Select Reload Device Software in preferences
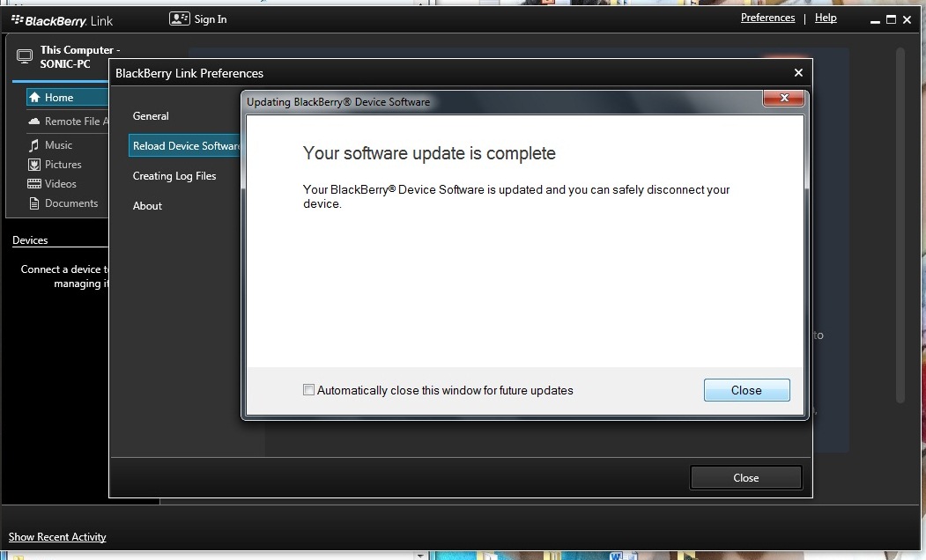The image size is (926, 560). pos(185,146)
